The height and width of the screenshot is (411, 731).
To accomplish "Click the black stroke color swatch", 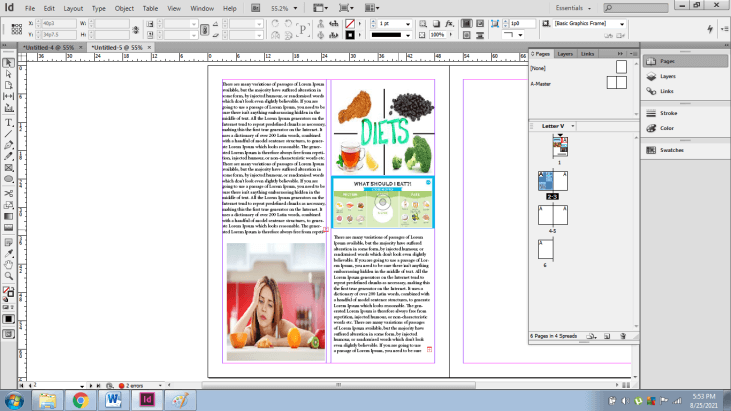I will click(351, 35).
